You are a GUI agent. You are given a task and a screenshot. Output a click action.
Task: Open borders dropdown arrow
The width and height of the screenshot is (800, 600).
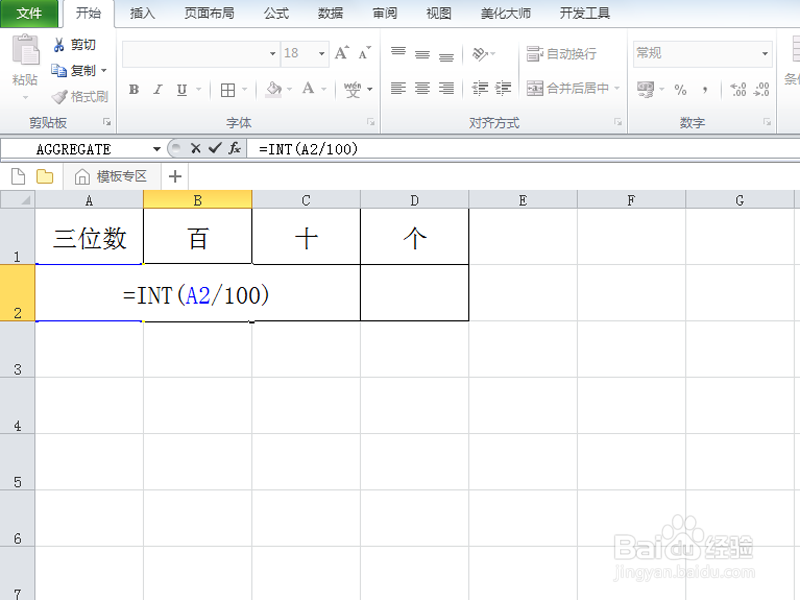(x=244, y=90)
